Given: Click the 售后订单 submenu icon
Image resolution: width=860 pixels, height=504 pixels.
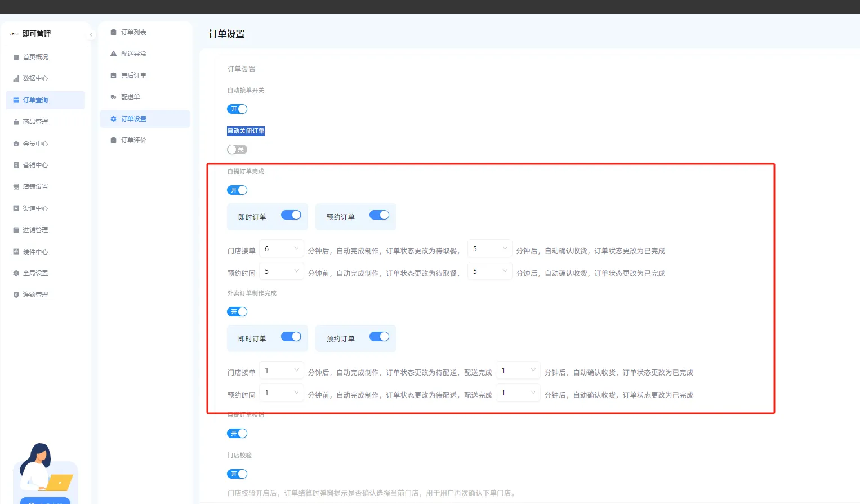Looking at the screenshot, I should pos(113,75).
